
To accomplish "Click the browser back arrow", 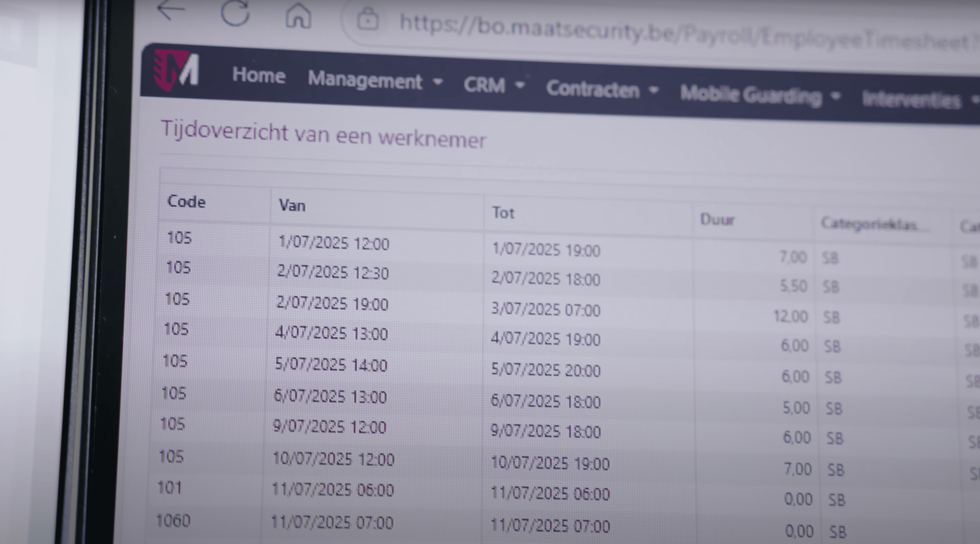I will coord(171,10).
